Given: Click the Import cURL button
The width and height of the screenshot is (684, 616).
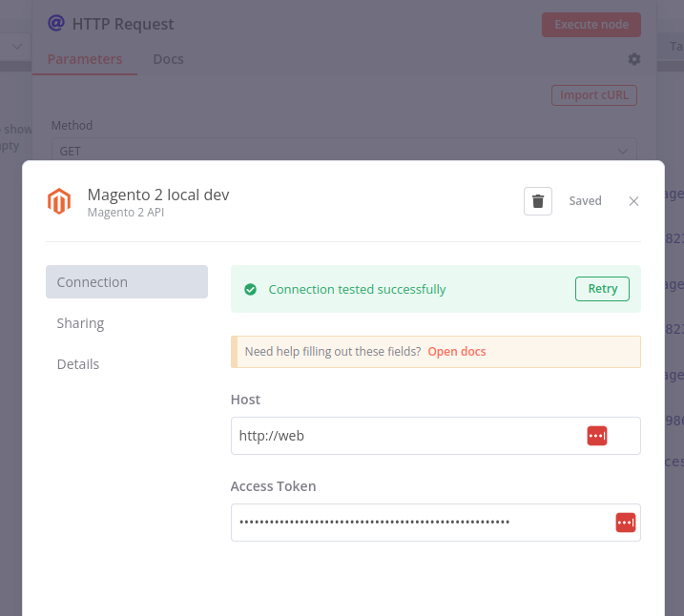Looking at the screenshot, I should coord(593,95).
